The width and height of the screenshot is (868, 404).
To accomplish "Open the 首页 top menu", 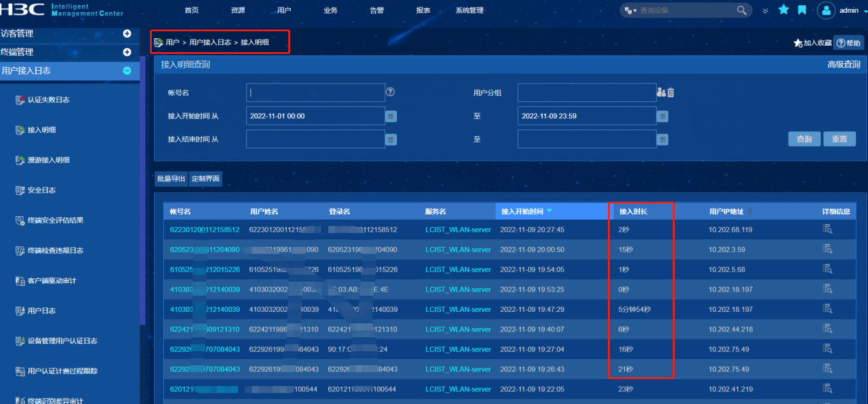I will click(192, 10).
